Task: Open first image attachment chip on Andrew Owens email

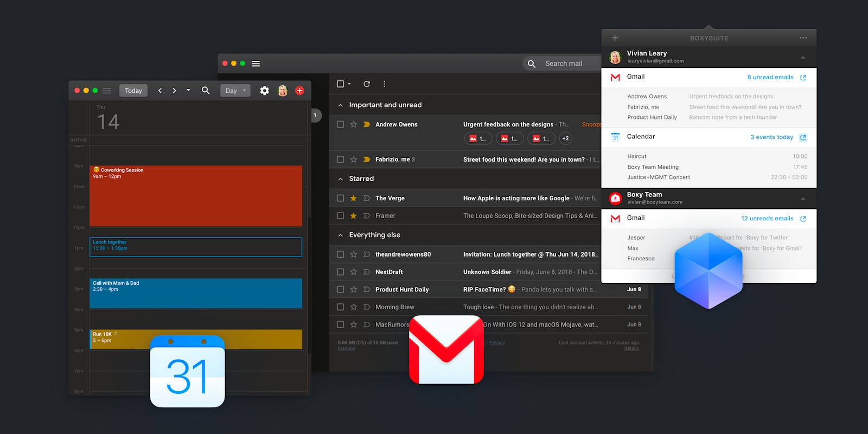Action: point(478,138)
